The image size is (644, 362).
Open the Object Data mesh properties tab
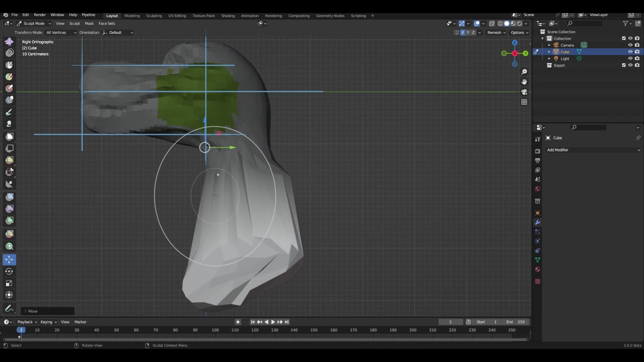(537, 260)
